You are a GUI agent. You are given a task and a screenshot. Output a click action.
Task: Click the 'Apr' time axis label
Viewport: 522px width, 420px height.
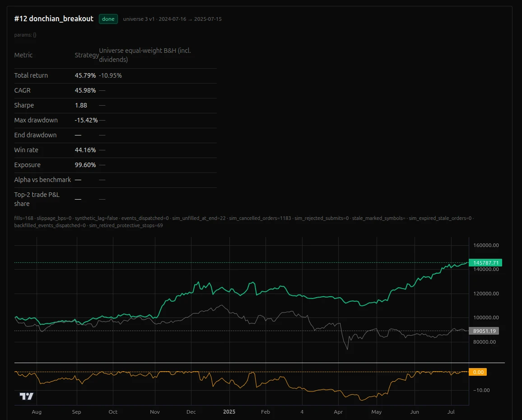tap(338, 412)
